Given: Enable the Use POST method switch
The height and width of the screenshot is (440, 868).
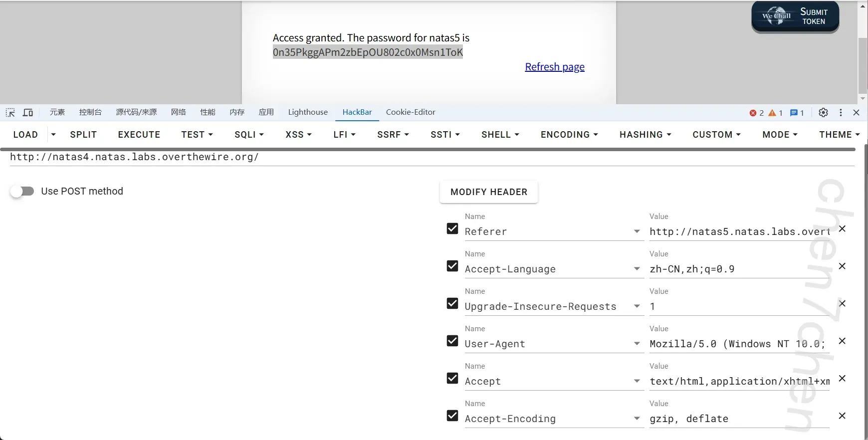Looking at the screenshot, I should (x=22, y=192).
